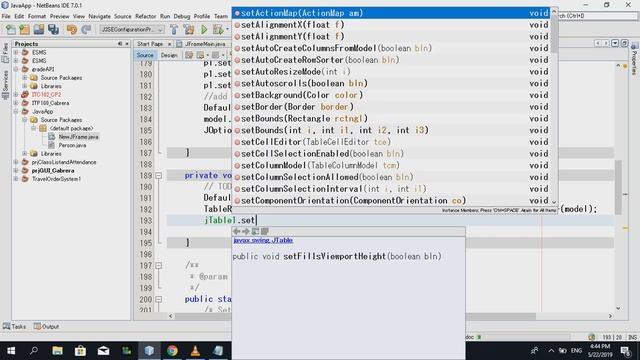Select NewJFrame.java in the project tree
Image resolution: width=640 pixels, height=360 pixels.
78,137
